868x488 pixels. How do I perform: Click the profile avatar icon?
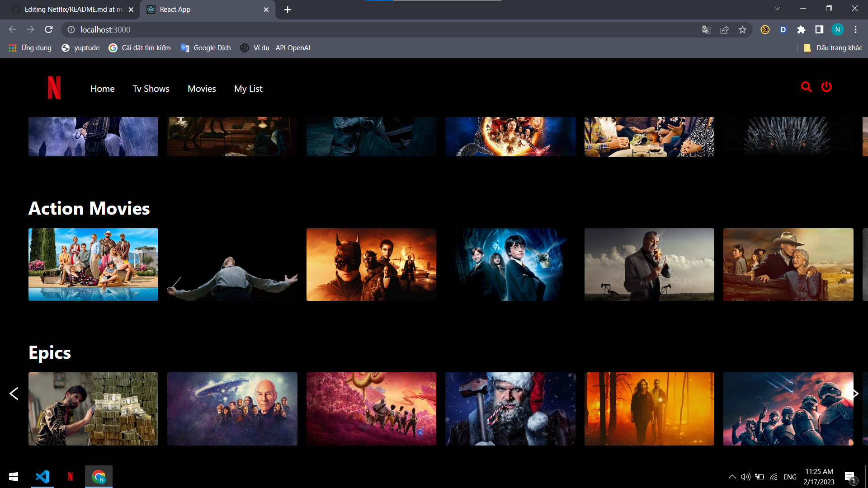point(838,29)
